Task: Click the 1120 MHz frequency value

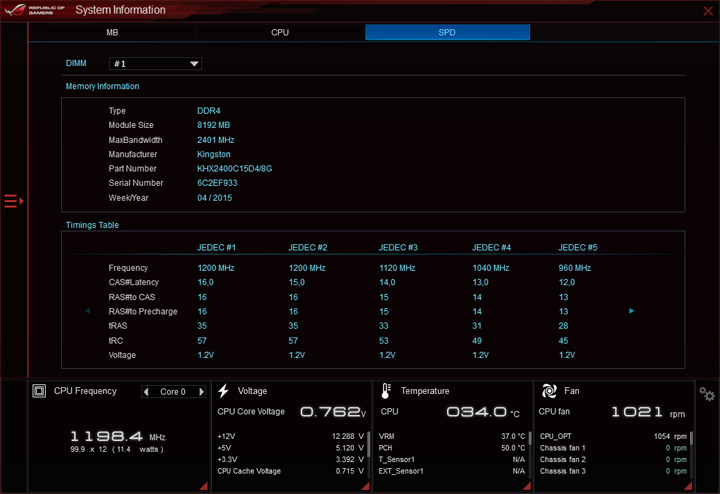Action: tap(397, 268)
